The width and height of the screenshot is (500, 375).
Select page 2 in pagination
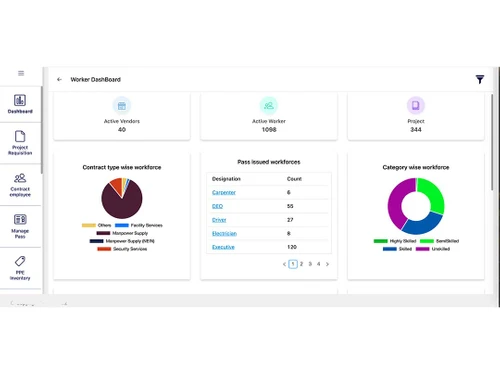coord(301,264)
